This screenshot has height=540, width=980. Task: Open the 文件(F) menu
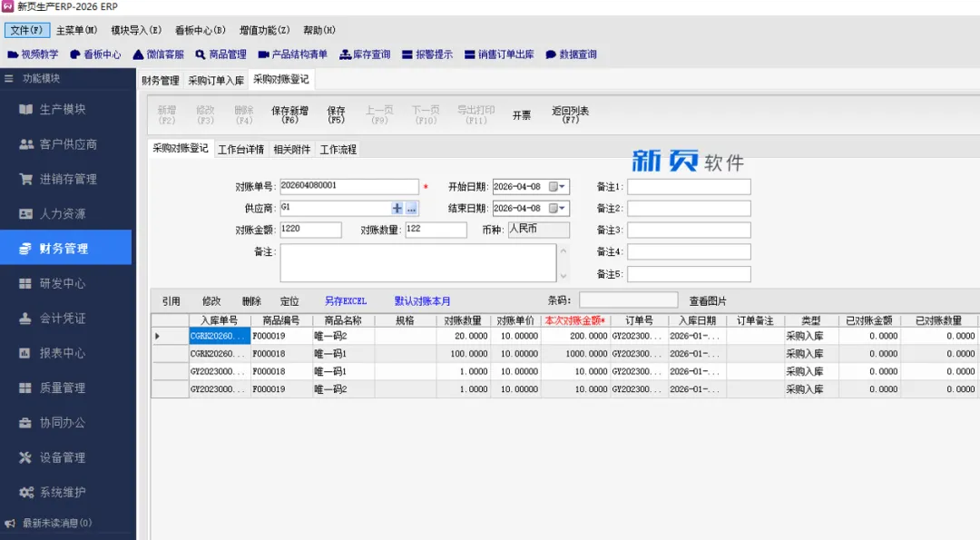point(26,30)
